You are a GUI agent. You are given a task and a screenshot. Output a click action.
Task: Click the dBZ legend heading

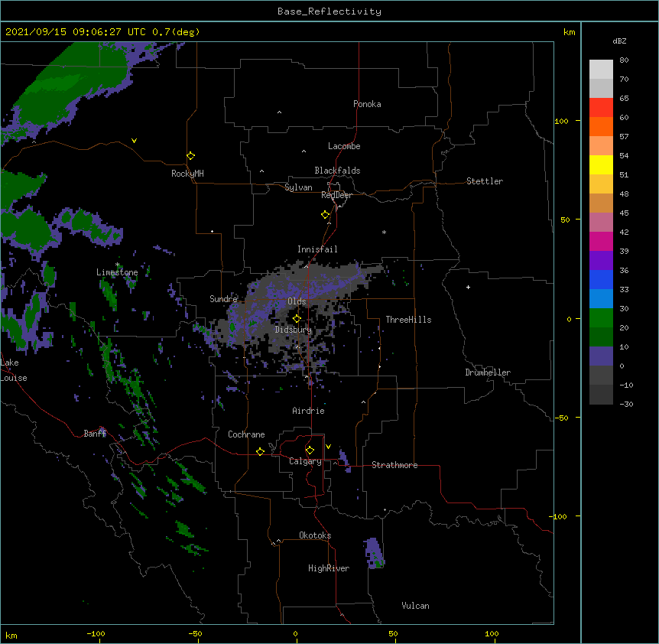pyautogui.click(x=619, y=41)
